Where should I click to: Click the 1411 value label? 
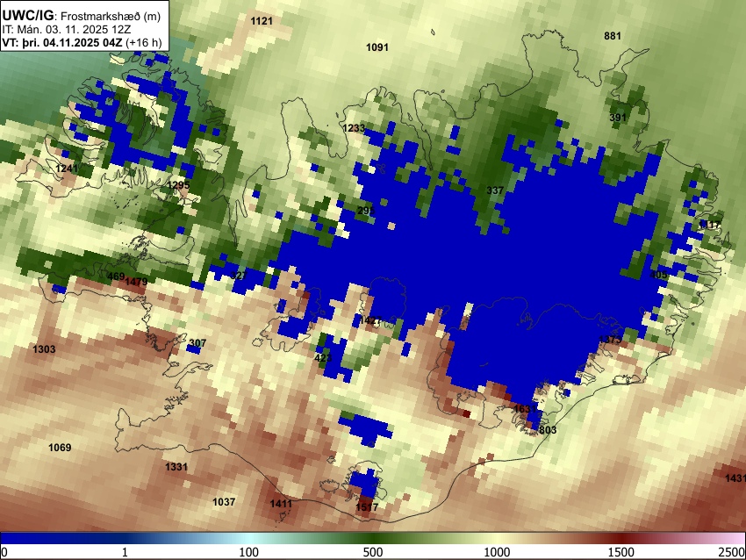pyautogui.click(x=281, y=503)
